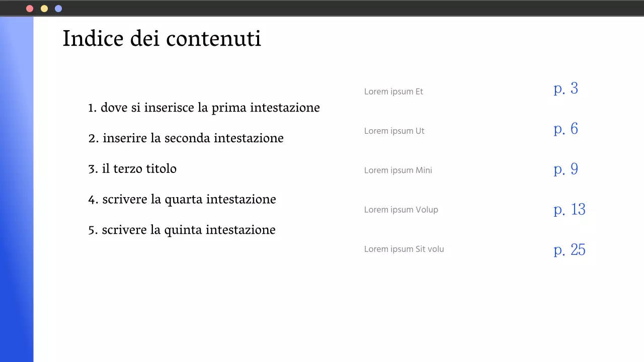Select list item 'il terzo titolo'
The image size is (644, 362).
132,168
